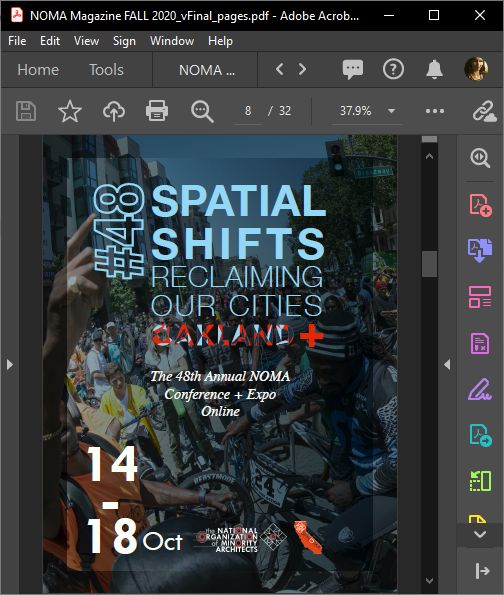504x595 pixels.
Task: Open the comments speech bubble icon
Action: click(x=353, y=69)
